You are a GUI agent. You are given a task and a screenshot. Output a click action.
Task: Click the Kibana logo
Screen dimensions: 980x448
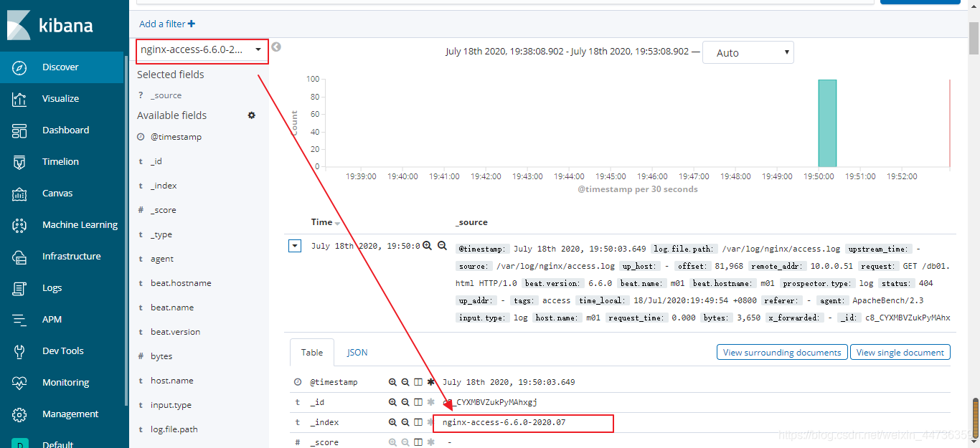(50, 25)
